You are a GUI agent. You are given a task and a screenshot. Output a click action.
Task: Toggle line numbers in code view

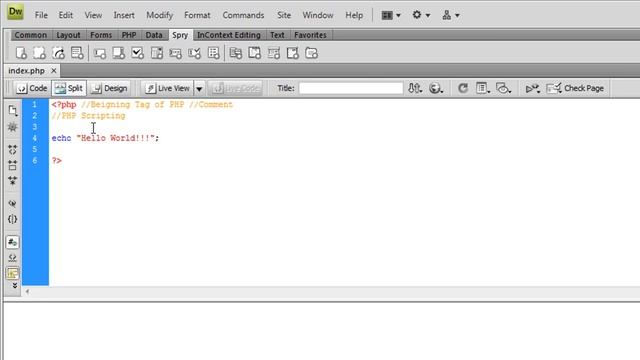(13, 242)
